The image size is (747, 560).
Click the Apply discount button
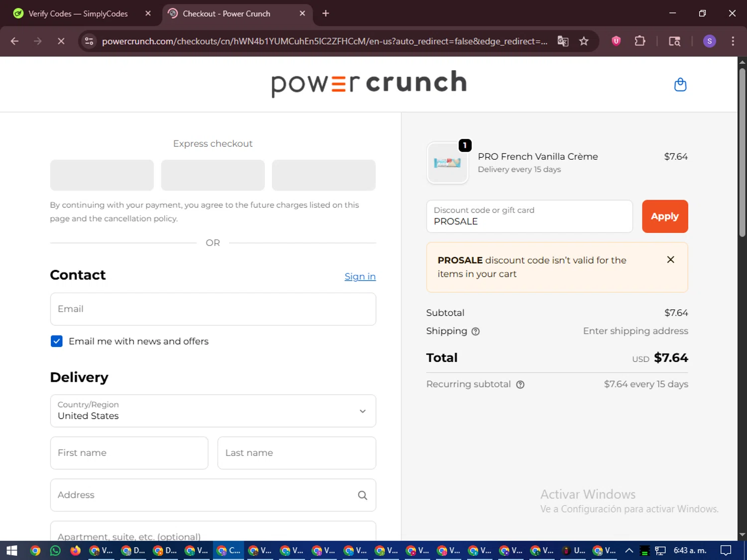[x=665, y=217]
